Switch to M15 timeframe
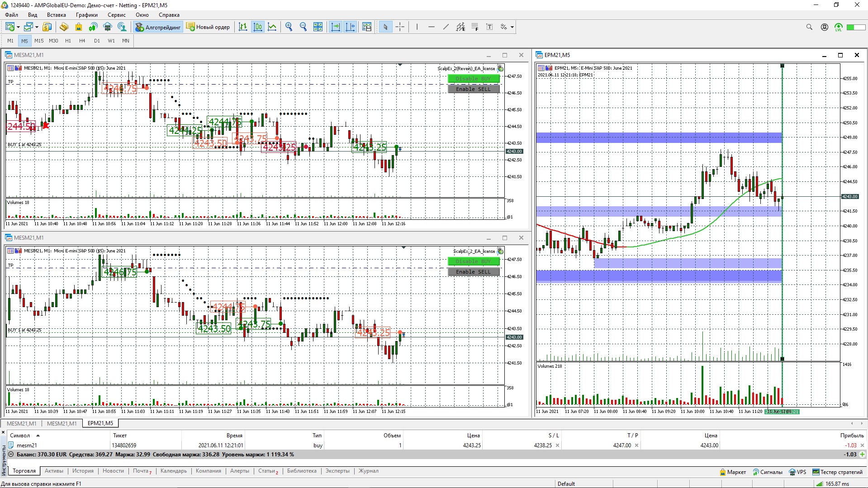 (39, 41)
